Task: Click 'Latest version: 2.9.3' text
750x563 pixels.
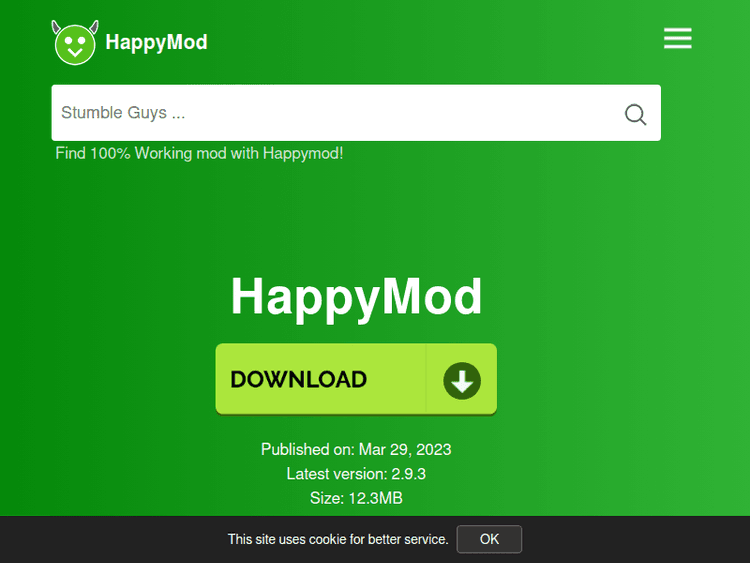Action: coord(356,474)
